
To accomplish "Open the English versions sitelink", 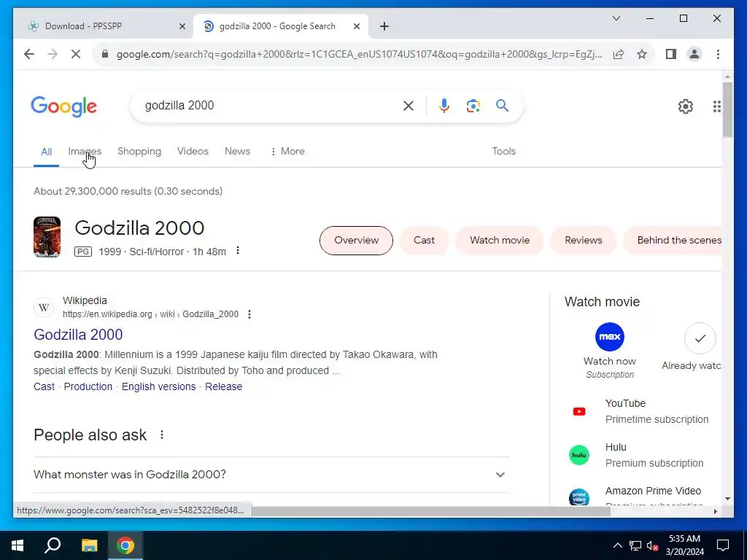I will (x=158, y=386).
